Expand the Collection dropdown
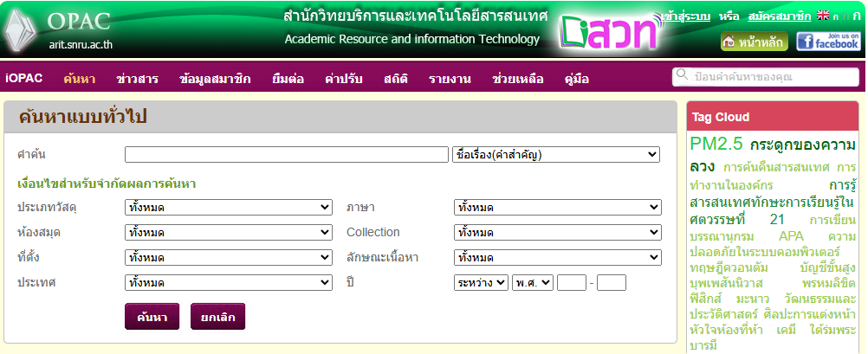This screenshot has width=868, height=354. click(x=557, y=233)
